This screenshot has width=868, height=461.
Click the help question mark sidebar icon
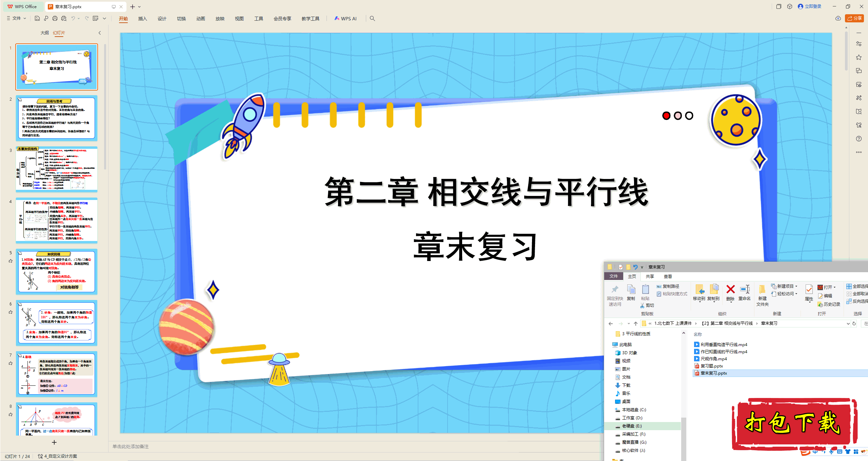pyautogui.click(x=859, y=139)
